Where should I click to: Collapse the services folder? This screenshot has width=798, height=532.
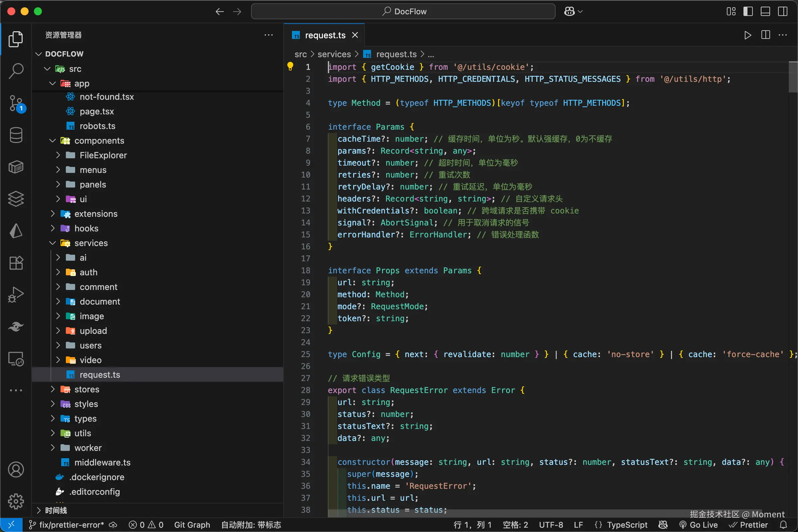pyautogui.click(x=90, y=243)
